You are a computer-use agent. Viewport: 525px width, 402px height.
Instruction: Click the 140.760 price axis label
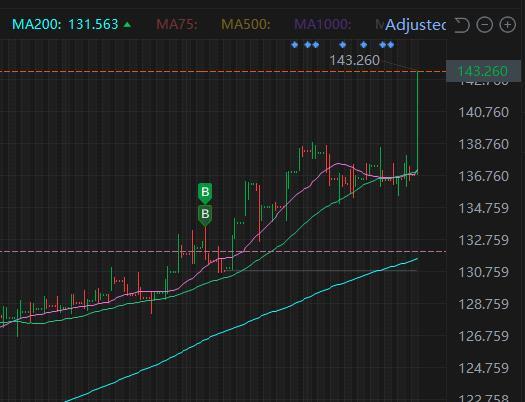click(x=483, y=112)
